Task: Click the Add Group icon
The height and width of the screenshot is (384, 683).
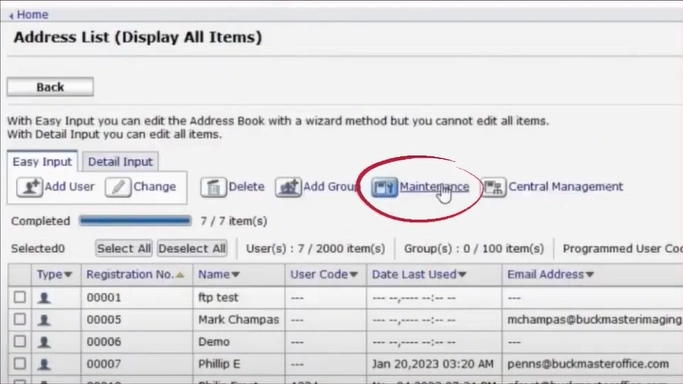Action: tap(288, 187)
